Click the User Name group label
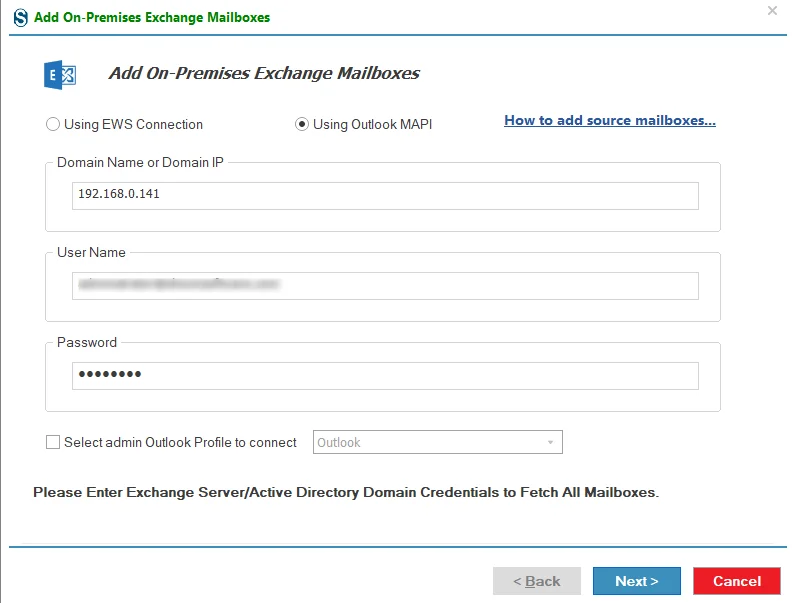Image resolution: width=792 pixels, height=603 pixels. (91, 253)
